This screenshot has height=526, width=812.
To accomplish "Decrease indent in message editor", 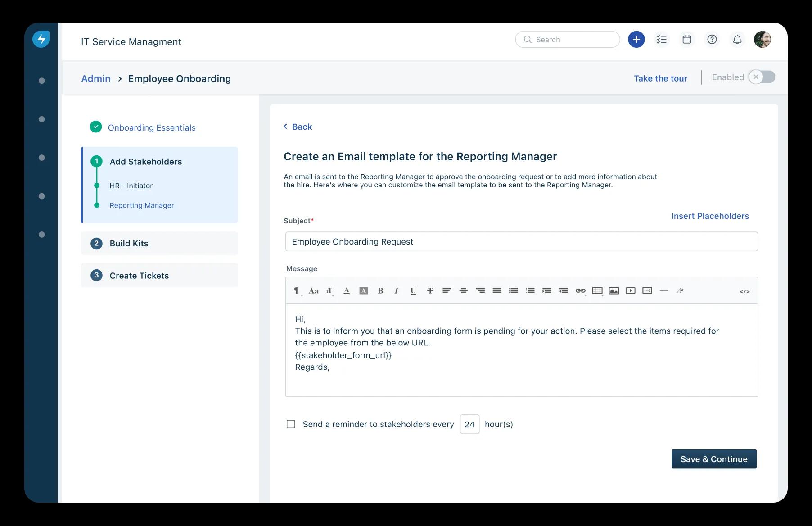I will coord(564,291).
